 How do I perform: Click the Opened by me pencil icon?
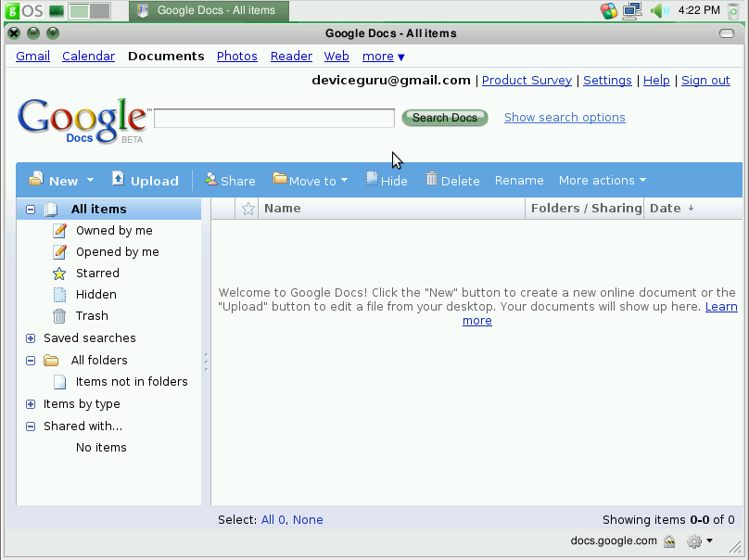click(59, 252)
